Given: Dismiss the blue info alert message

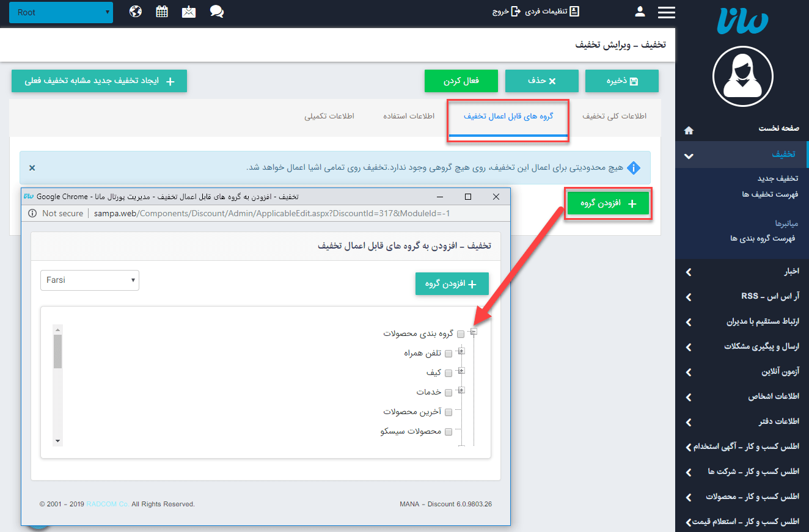Looking at the screenshot, I should click(32, 168).
